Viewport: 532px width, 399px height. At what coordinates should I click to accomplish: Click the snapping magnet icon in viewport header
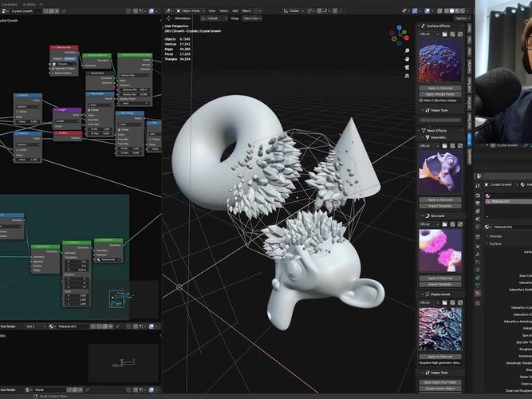click(319, 11)
